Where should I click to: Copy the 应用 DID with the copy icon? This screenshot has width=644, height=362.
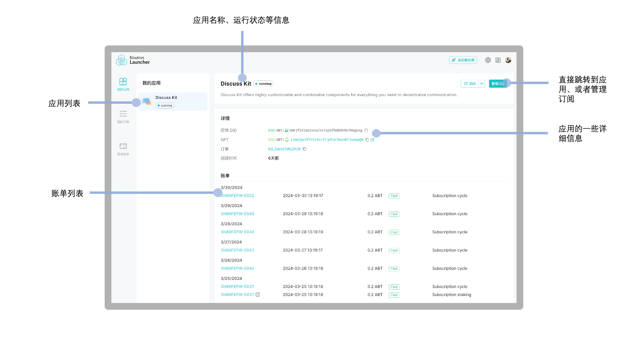pyautogui.click(x=367, y=130)
